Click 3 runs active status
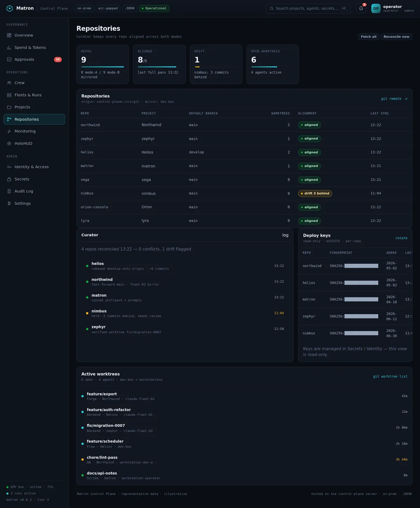Screen dimensions: 420x508 [x=21, y=493]
